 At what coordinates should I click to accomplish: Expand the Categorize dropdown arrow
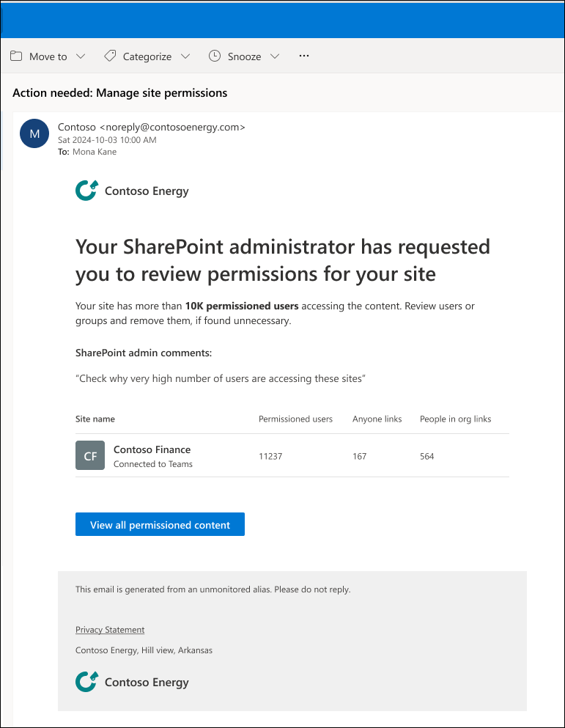(x=185, y=56)
